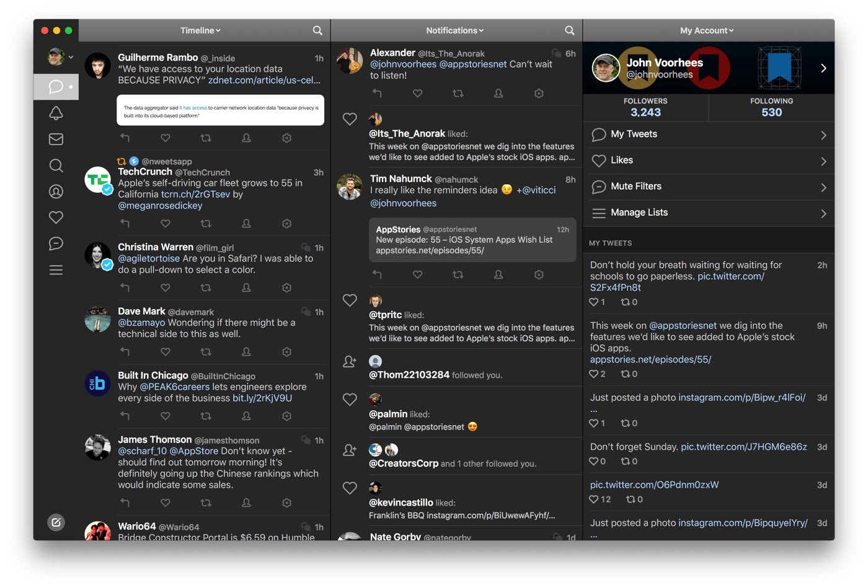Viewport: 868px width, 588px height.
Task: Search within the Timeline column
Action: click(317, 30)
